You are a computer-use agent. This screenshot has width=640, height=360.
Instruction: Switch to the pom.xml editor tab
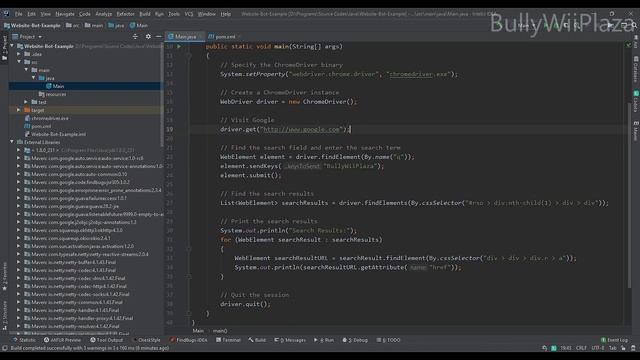click(224, 37)
